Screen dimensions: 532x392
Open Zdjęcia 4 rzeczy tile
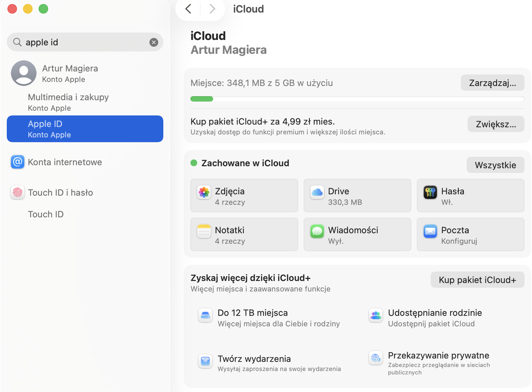[244, 196]
